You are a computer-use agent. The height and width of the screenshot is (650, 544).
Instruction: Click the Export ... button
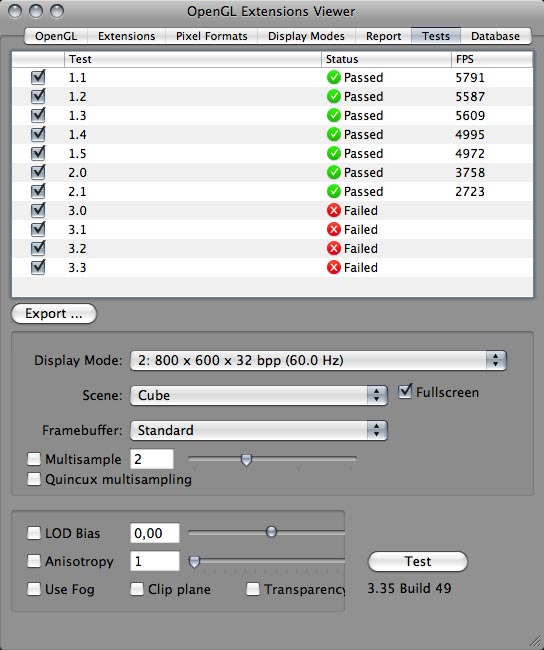pos(54,313)
